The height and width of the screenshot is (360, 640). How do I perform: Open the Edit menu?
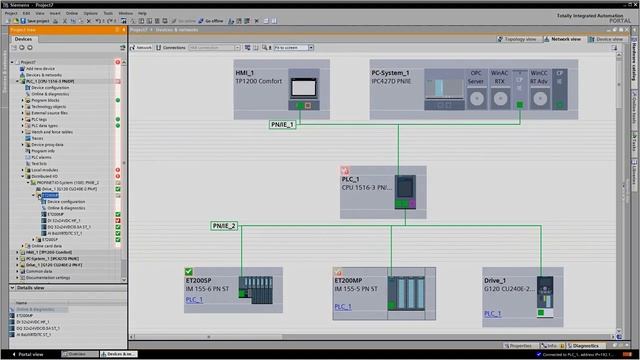click(26, 13)
